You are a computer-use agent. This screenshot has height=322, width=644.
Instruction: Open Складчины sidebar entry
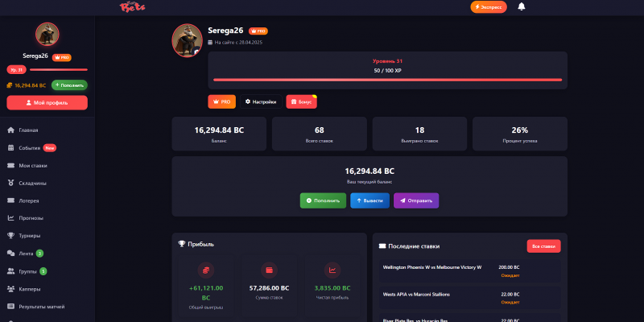(47, 184)
